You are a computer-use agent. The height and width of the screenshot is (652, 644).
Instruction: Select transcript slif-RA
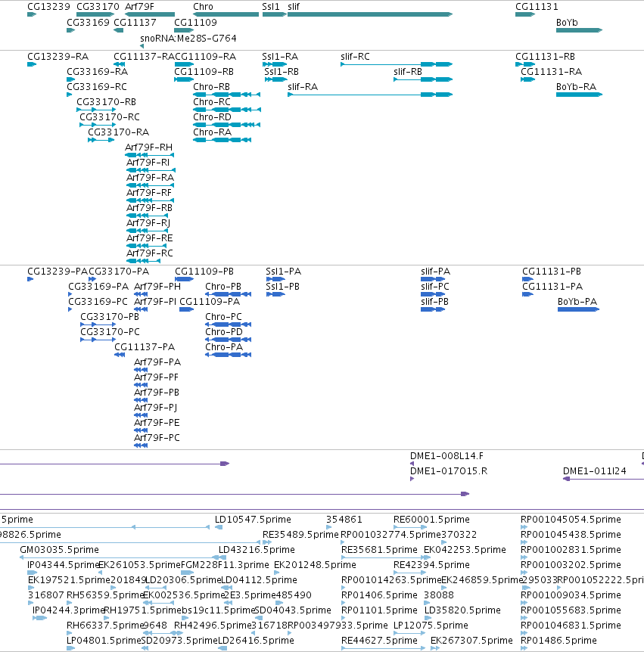point(370,95)
